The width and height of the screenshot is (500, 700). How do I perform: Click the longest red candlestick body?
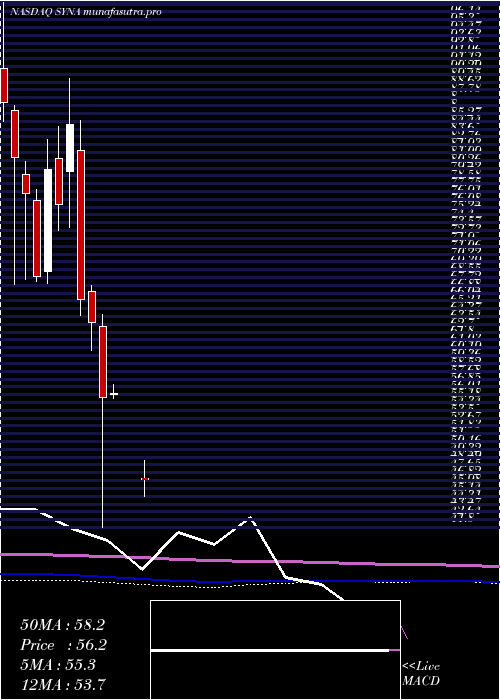pos(81,225)
